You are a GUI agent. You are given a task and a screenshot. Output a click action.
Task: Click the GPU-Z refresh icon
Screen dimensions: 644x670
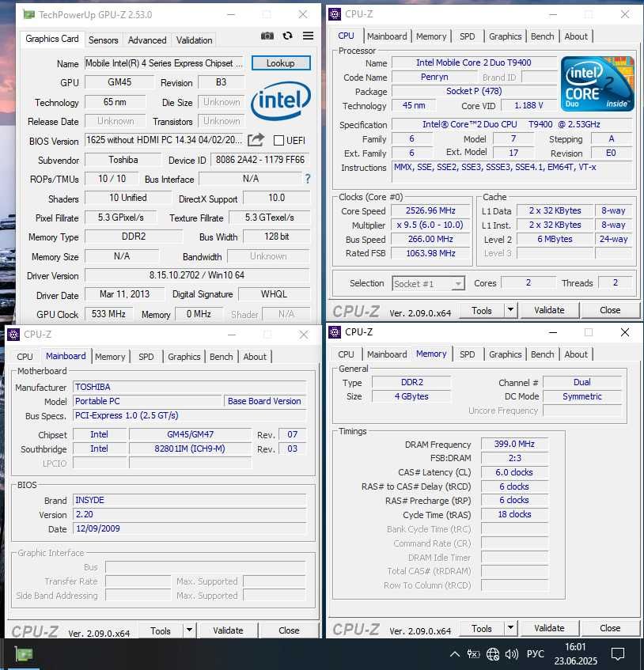(288, 36)
